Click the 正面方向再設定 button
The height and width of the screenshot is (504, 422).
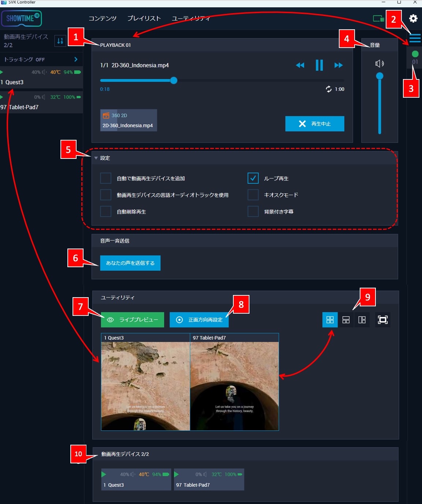click(199, 320)
